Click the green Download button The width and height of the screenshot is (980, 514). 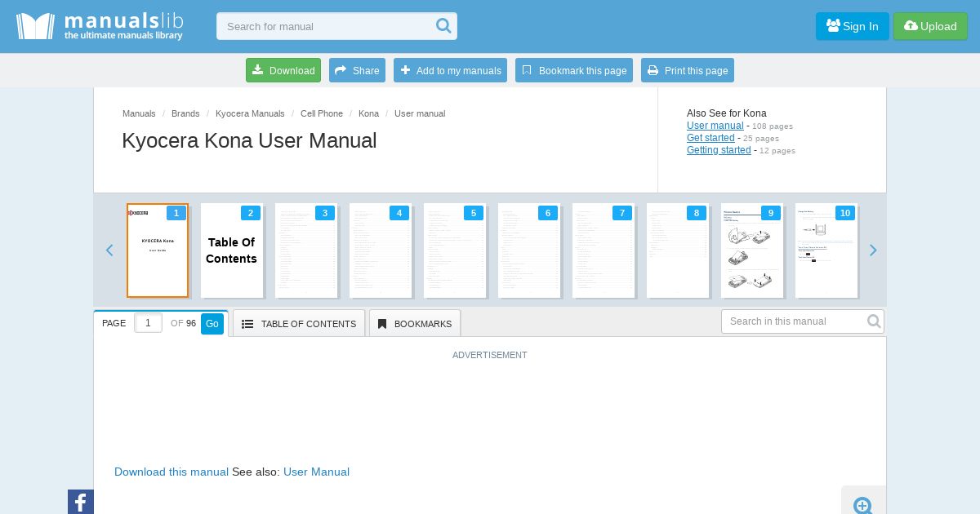(283, 70)
